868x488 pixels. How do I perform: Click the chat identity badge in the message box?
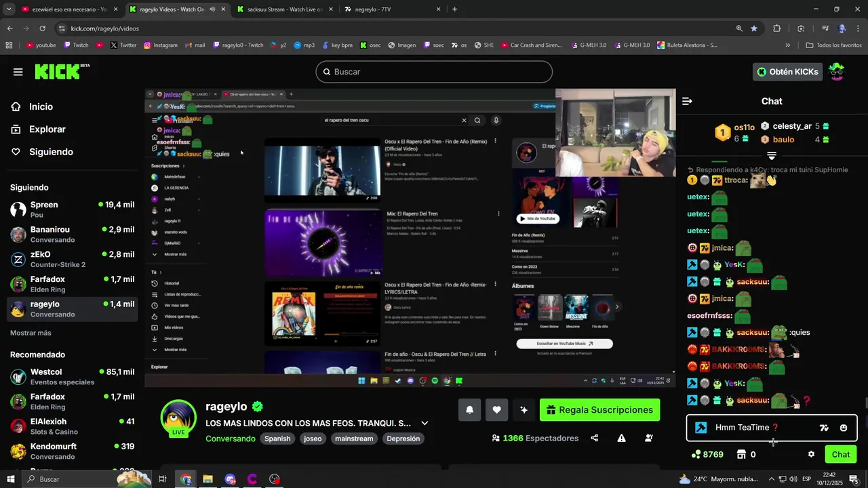tap(701, 428)
